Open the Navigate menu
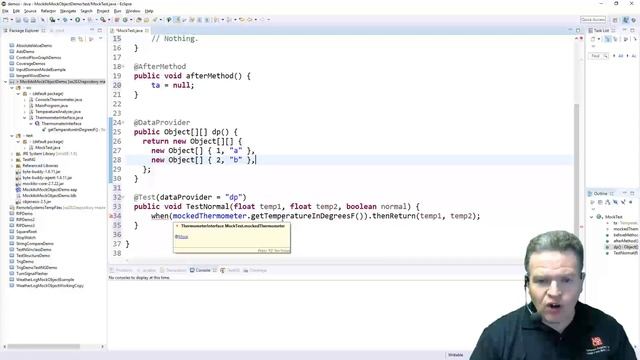This screenshot has width=640, height=360. (68, 11)
